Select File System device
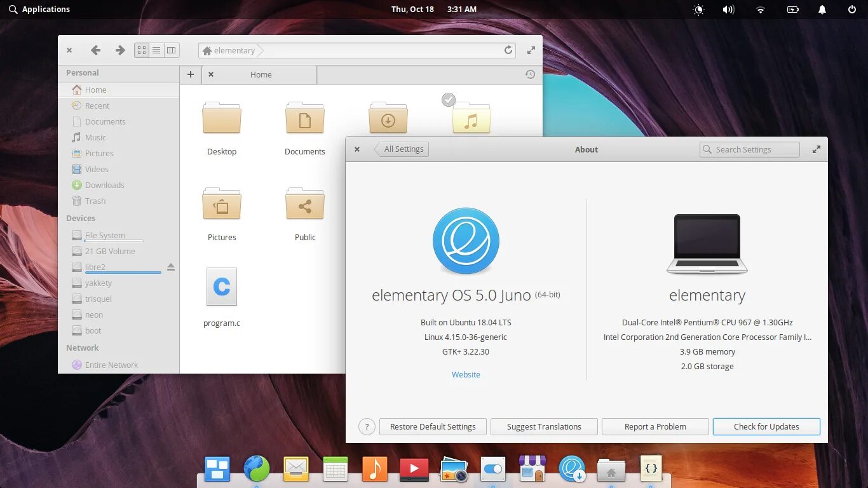This screenshot has height=488, width=868. coord(119,235)
